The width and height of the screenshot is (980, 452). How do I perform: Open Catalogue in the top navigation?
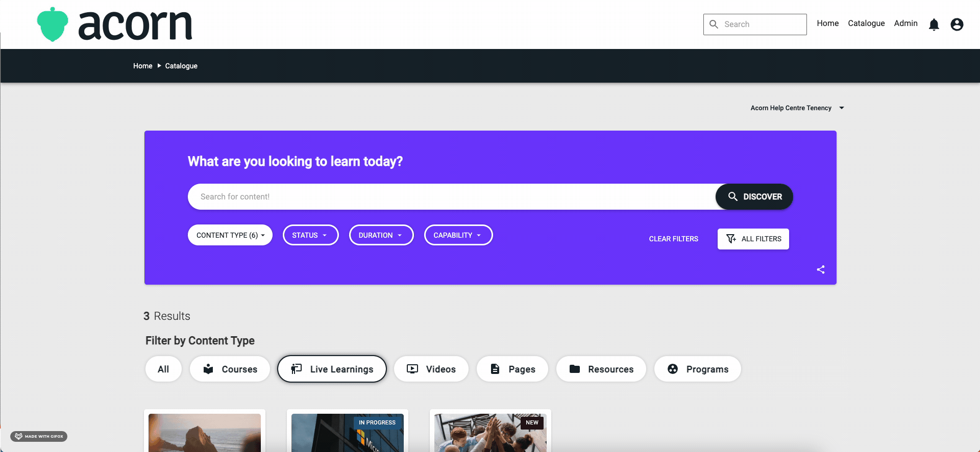click(x=867, y=23)
